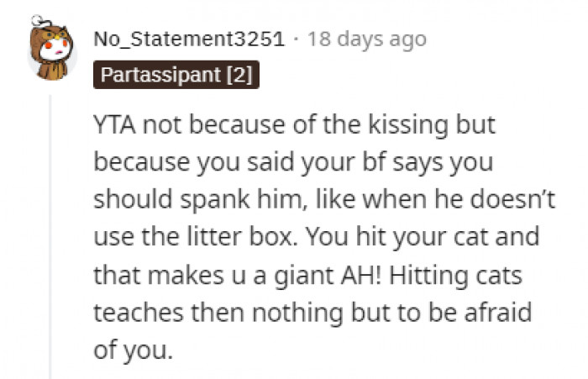Click the dot separator before the timestamp

click(297, 39)
